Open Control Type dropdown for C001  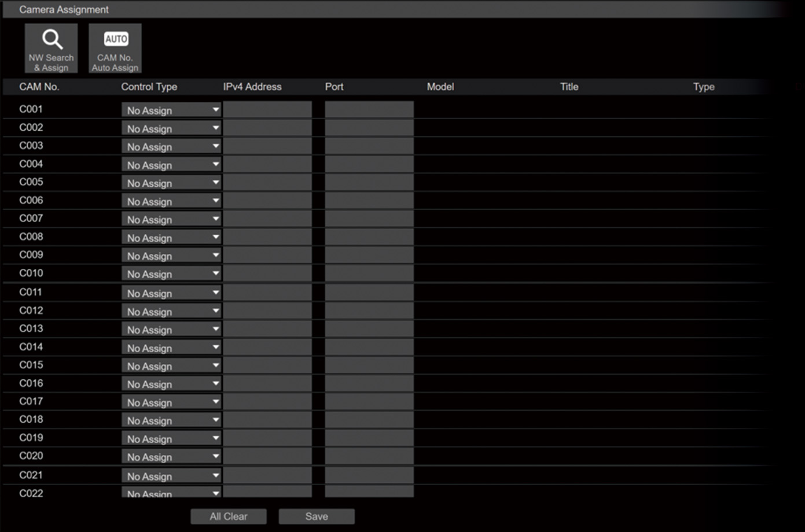pos(171,110)
